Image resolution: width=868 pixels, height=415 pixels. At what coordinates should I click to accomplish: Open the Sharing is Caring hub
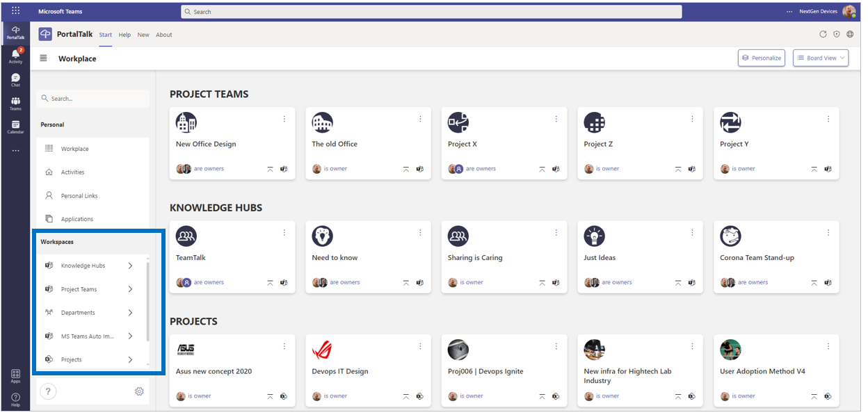tap(475, 258)
